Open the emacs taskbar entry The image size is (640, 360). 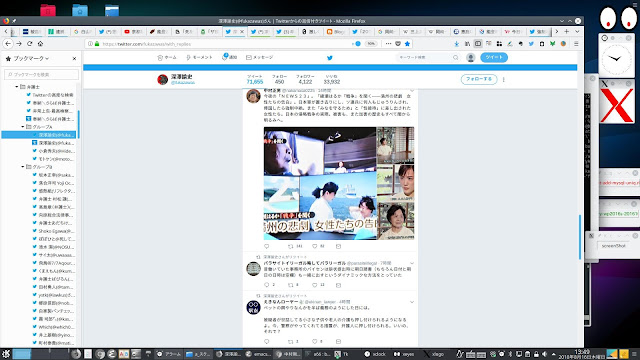coord(258,354)
